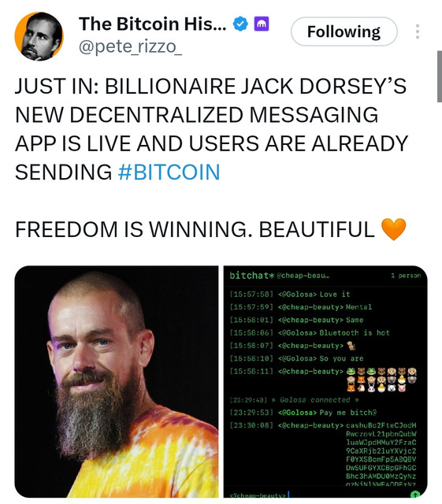The image size is (442, 504).
Task: Click the page scrollbar thumb
Action: [439, 76]
